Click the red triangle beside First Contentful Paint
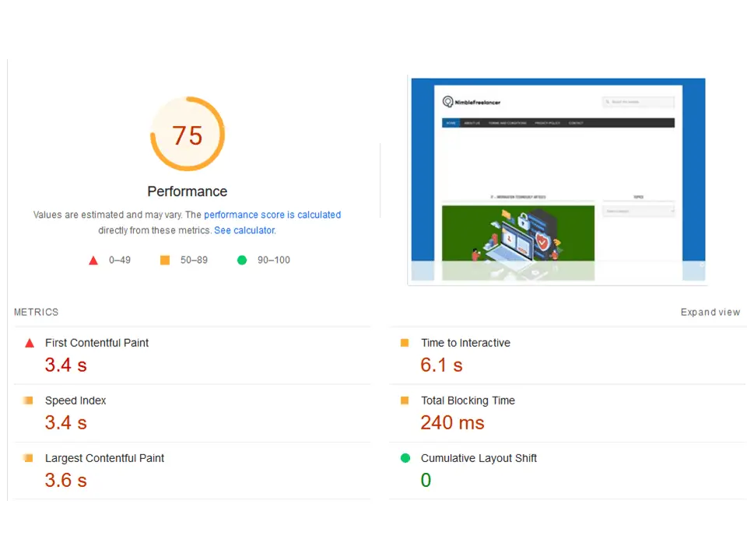747x560 pixels. click(x=30, y=343)
